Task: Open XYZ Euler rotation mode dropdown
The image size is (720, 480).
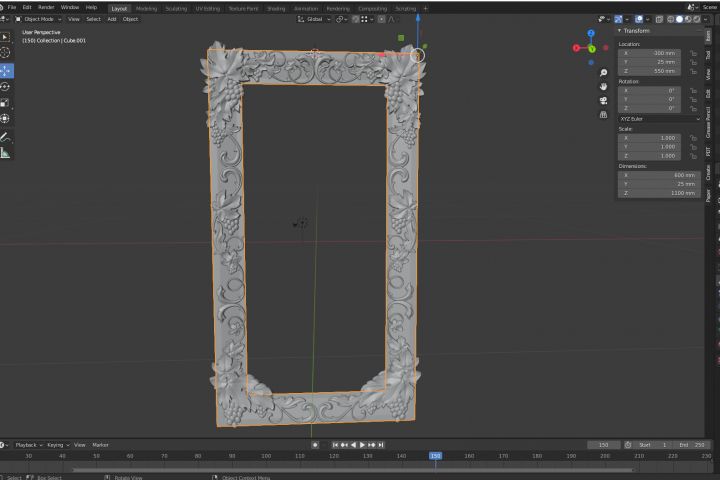Action: (x=660, y=119)
